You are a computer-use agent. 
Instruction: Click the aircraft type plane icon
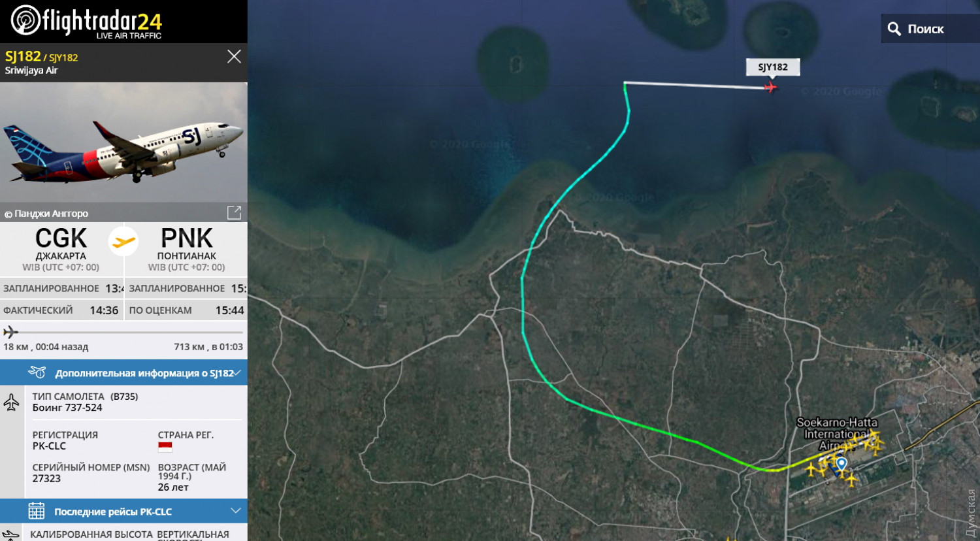pyautogui.click(x=11, y=402)
